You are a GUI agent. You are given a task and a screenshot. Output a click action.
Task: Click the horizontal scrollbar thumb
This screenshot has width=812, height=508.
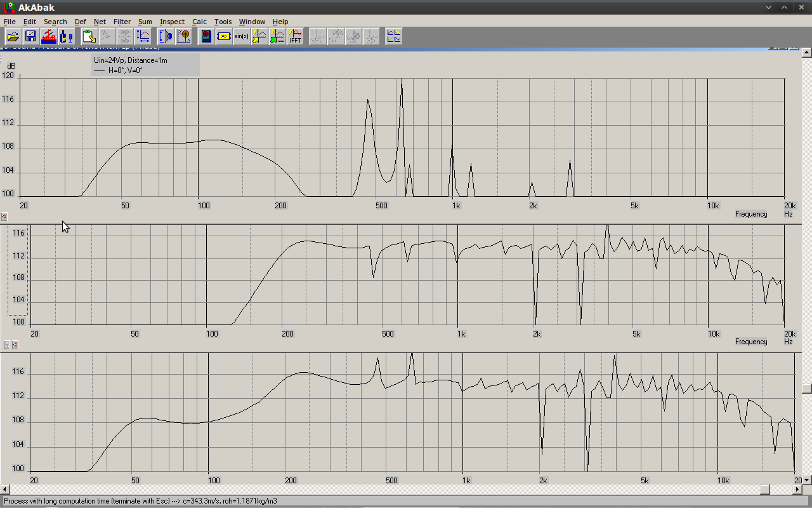coord(766,490)
